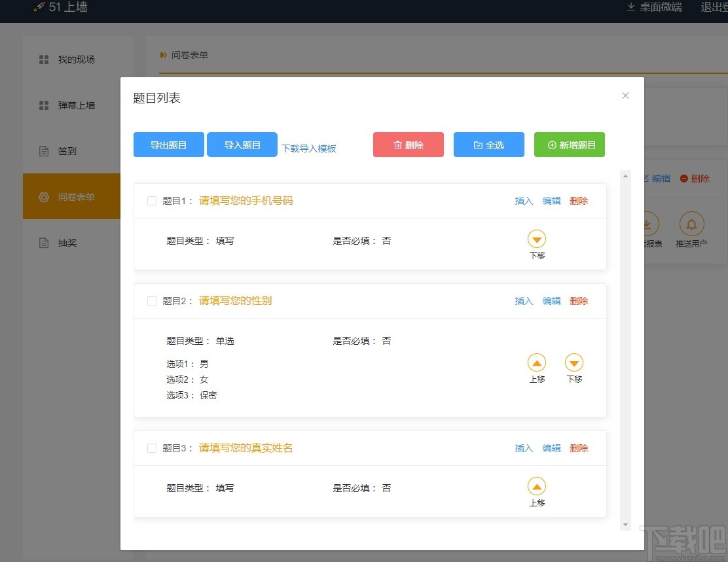Move 题目1 down using the 下移 arrow icon

pos(537,239)
